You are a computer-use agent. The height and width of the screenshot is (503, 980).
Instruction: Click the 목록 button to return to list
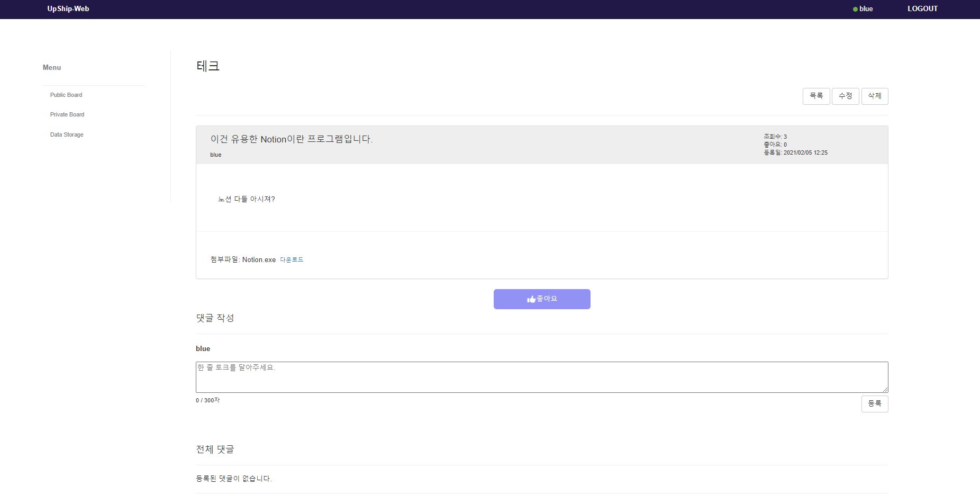(x=816, y=96)
